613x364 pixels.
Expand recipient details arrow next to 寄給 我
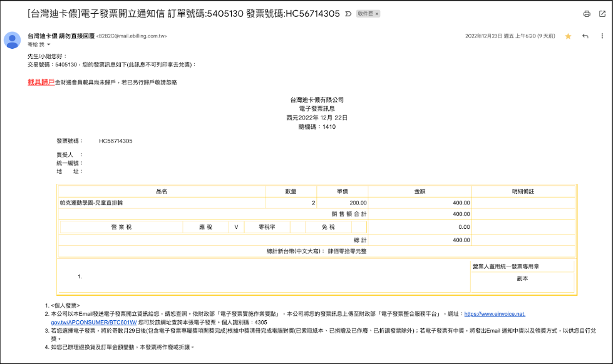48,44
